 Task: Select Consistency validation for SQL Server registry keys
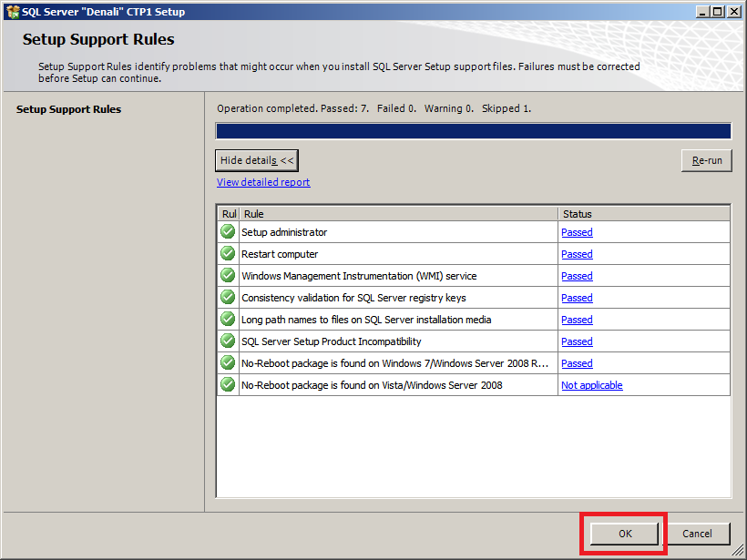point(354,298)
